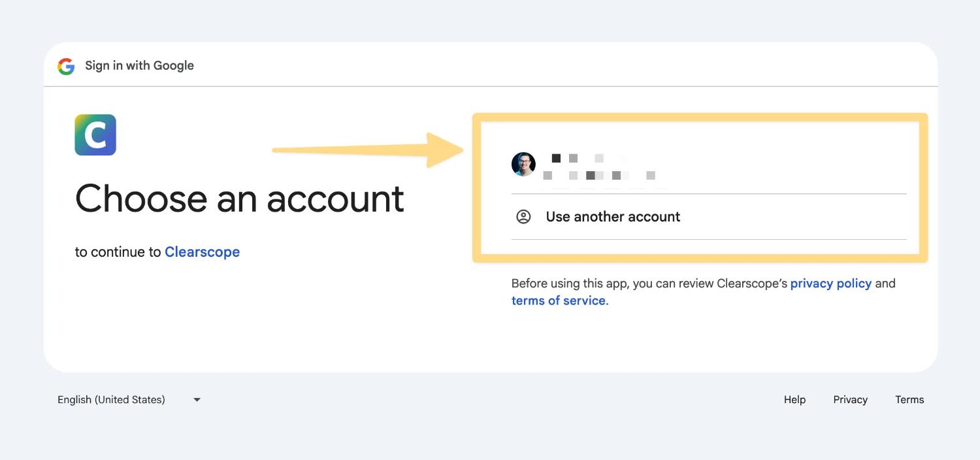Choose Use another account

pos(709,217)
